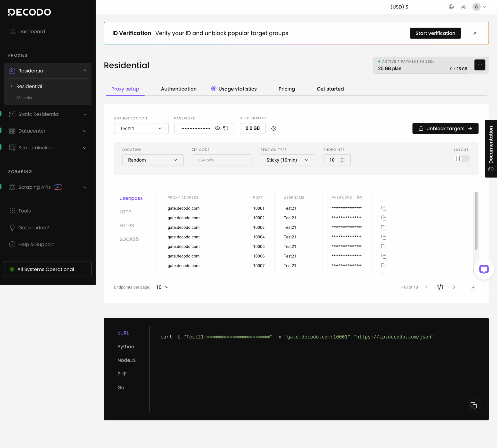
Task: Toggle the Layout switch
Action: click(462, 159)
